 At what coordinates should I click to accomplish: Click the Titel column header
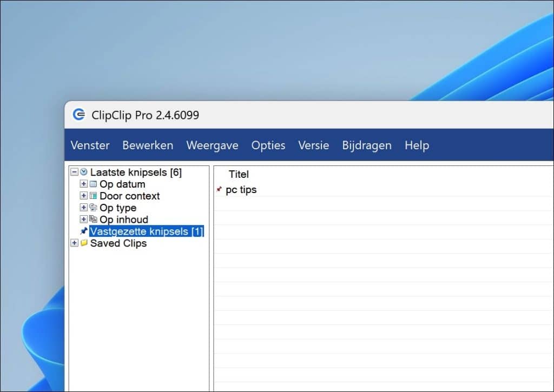point(239,174)
